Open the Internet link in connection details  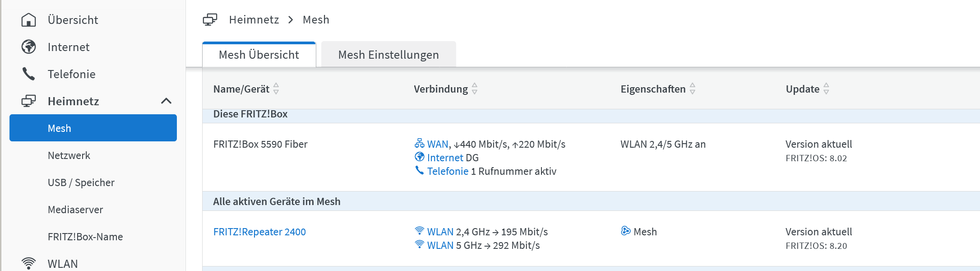tap(445, 158)
